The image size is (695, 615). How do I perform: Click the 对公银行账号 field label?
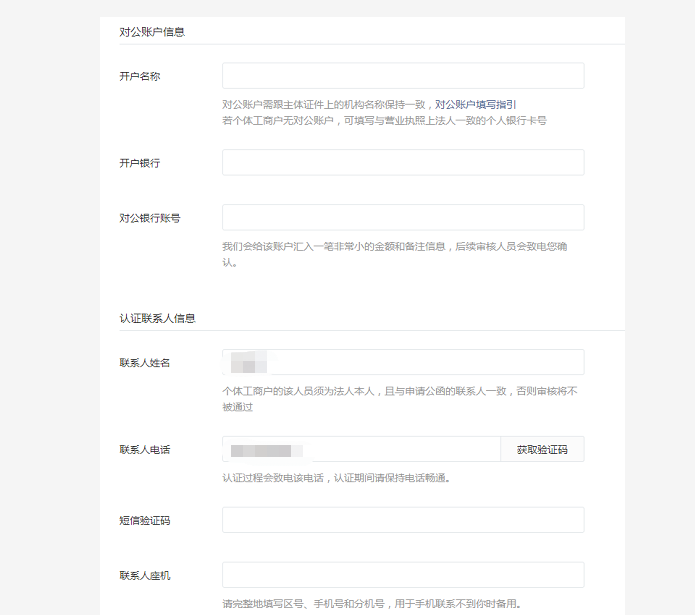tap(149, 217)
